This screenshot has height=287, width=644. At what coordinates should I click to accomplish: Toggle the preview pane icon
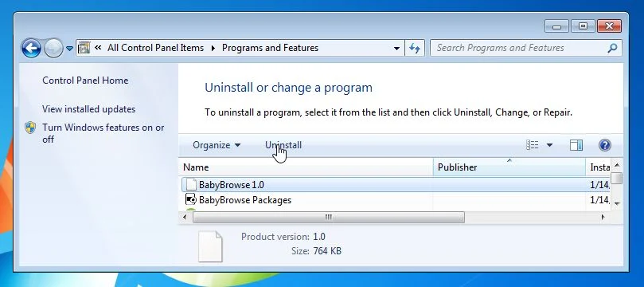(x=576, y=145)
